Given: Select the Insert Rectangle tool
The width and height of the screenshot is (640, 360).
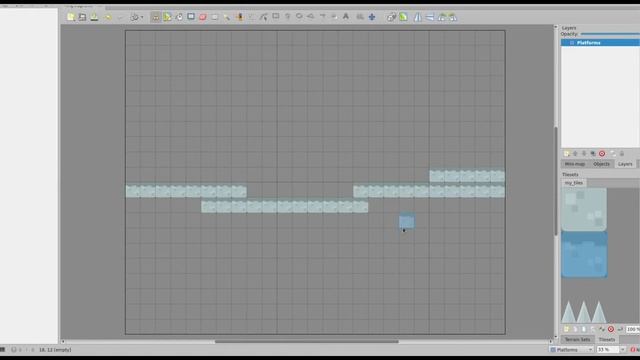Looking at the screenshot, I should click(x=276, y=17).
